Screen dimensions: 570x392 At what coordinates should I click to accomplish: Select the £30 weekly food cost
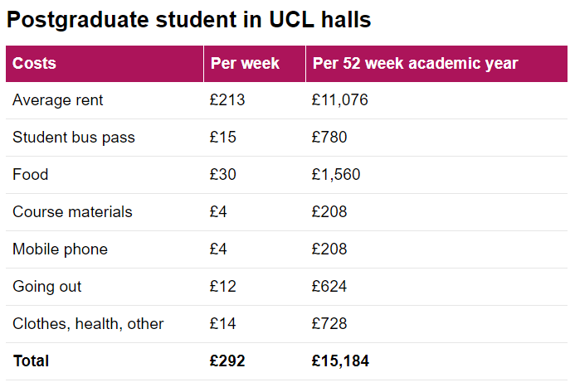223,175
